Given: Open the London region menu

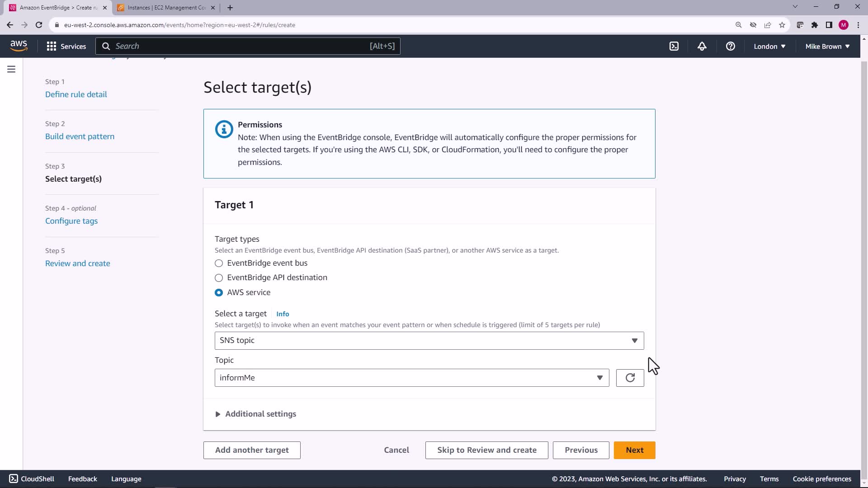Looking at the screenshot, I should 769,46.
